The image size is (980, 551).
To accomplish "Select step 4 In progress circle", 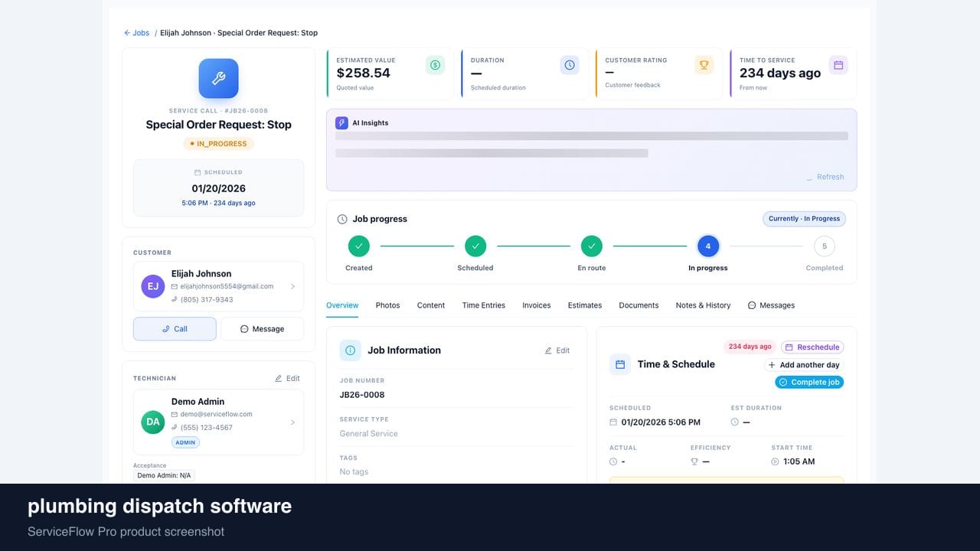I will click(x=708, y=246).
